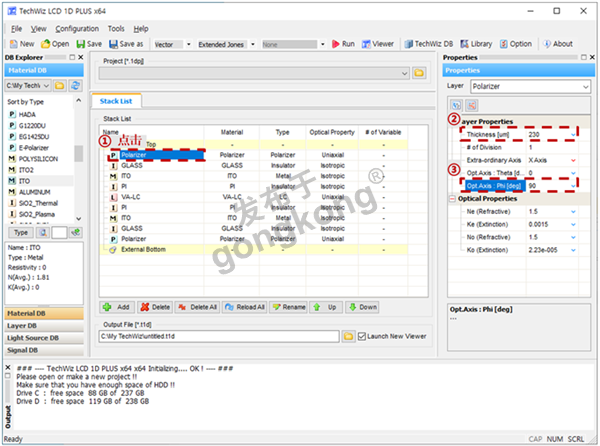Click the Type sort button
Image resolution: width=600 pixels, height=446 pixels.
(x=21, y=232)
